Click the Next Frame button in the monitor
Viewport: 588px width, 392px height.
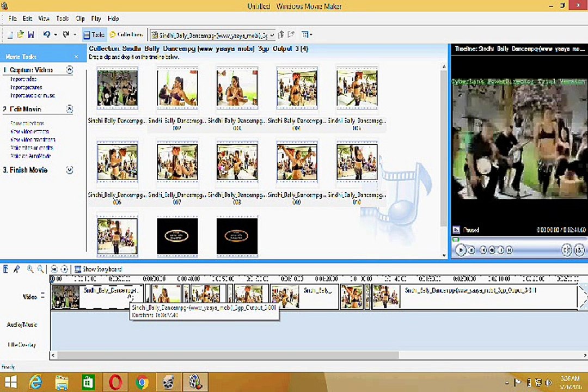click(x=501, y=250)
